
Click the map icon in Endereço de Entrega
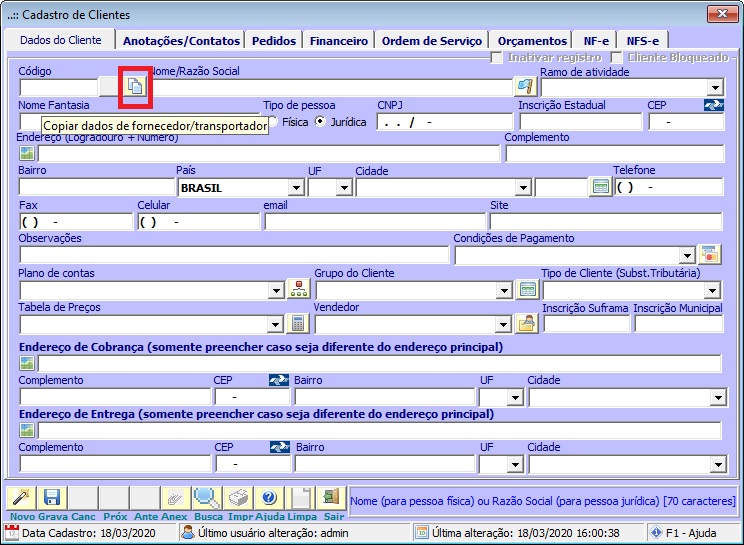point(27,430)
